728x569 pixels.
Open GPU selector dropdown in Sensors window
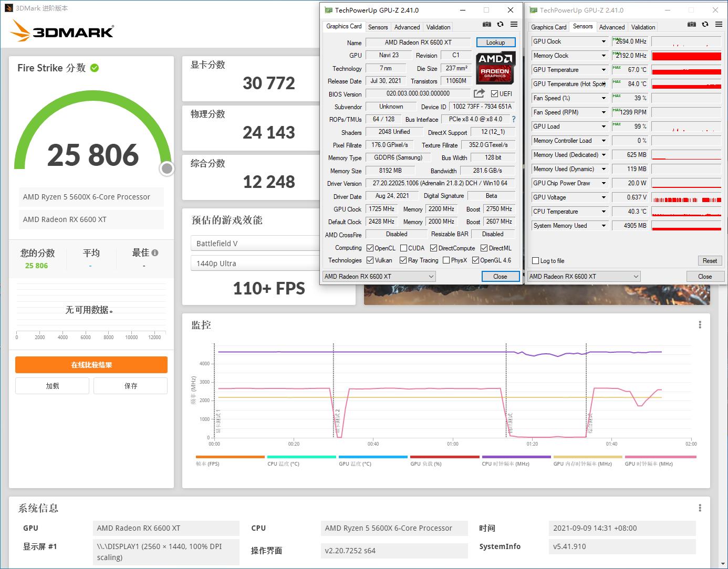584,277
